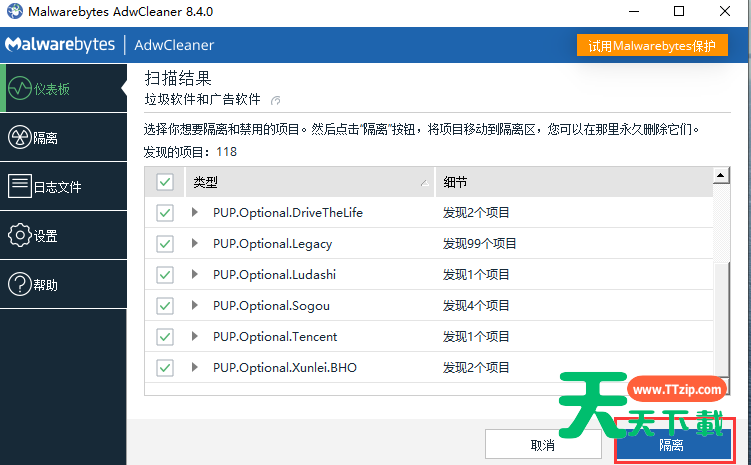Screen dimensions: 751x465
Task: Open the Help (帮助) question mark icon
Action: click(x=20, y=284)
